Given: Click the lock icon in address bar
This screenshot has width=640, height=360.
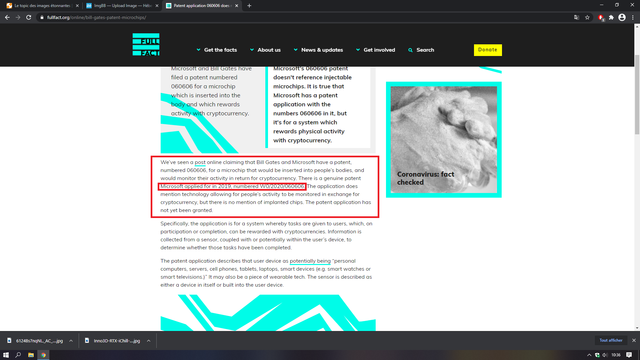Looking at the screenshot, I should click(x=42, y=18).
